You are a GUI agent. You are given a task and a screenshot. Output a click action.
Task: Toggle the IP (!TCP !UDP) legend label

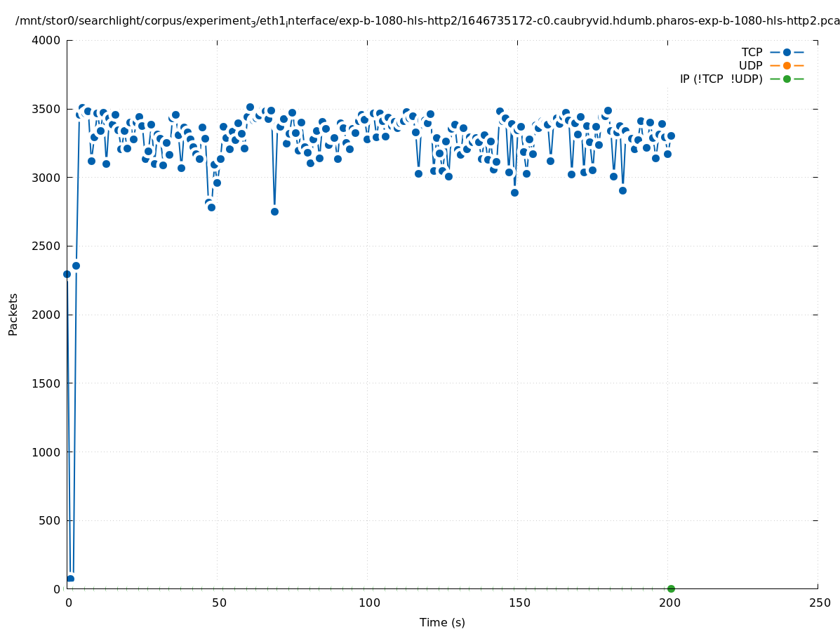point(721,79)
